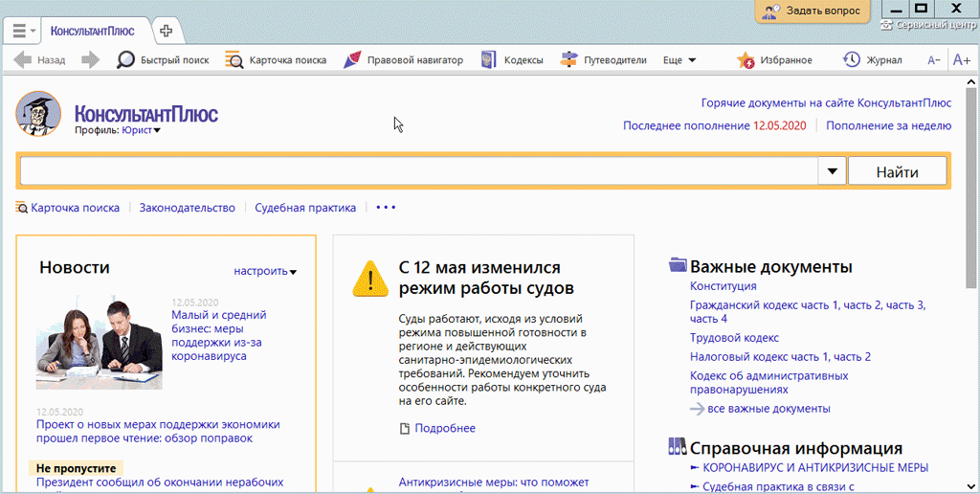Image resolution: width=980 pixels, height=494 pixels.
Task: Open Кодекс об административных правонарушениях
Action: pos(768,383)
